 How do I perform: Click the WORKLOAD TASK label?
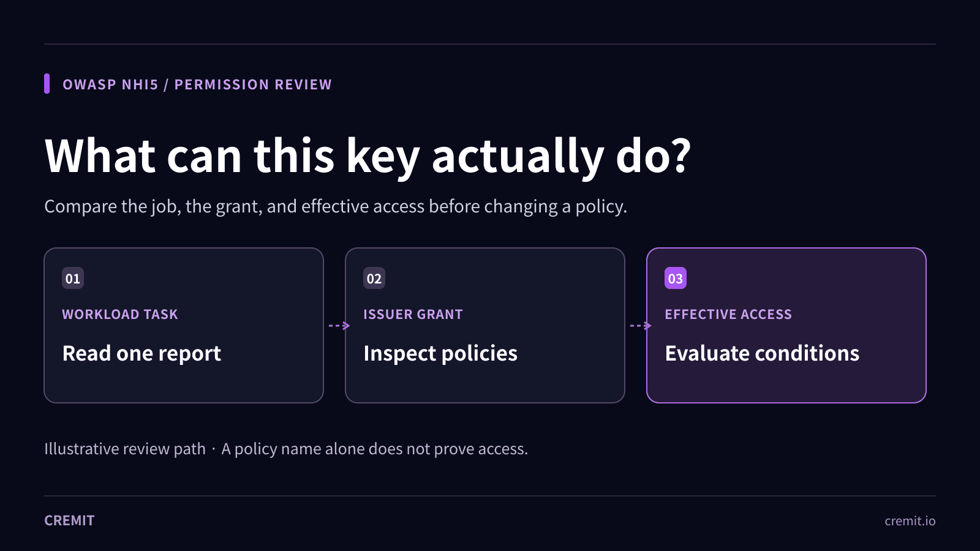coord(120,315)
